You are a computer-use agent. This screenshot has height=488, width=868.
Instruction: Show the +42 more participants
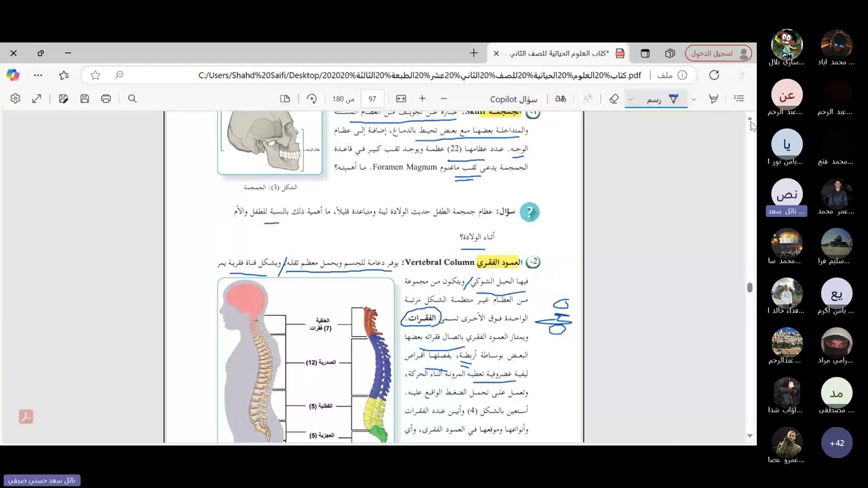pos(837,443)
